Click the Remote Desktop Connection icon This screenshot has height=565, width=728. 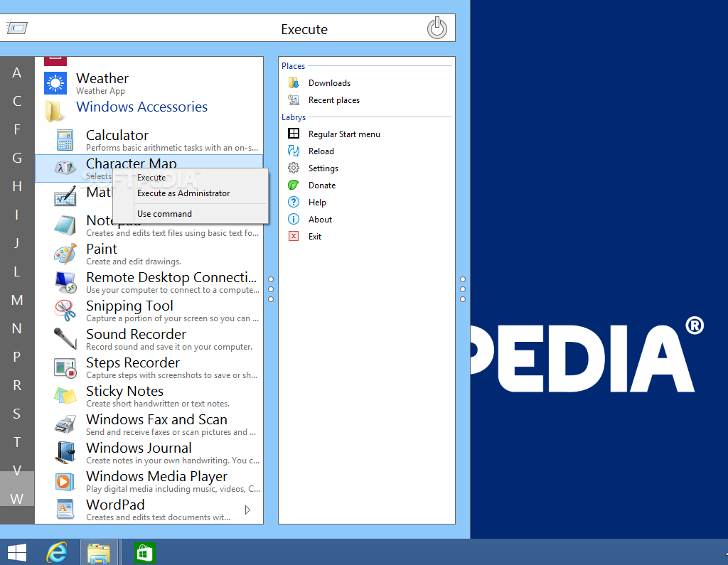65,282
